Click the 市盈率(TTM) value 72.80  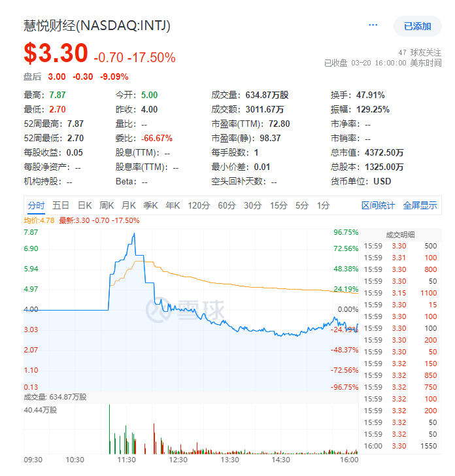pos(279,124)
